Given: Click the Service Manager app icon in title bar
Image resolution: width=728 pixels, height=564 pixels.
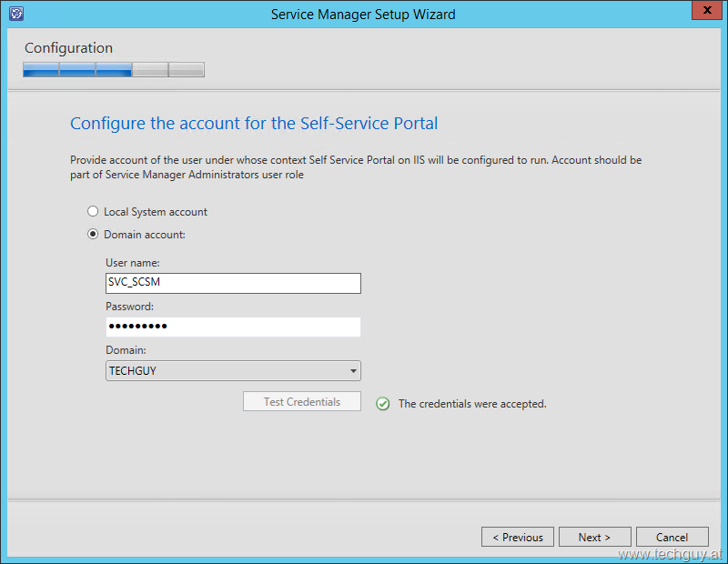Looking at the screenshot, I should pyautogui.click(x=16, y=14).
